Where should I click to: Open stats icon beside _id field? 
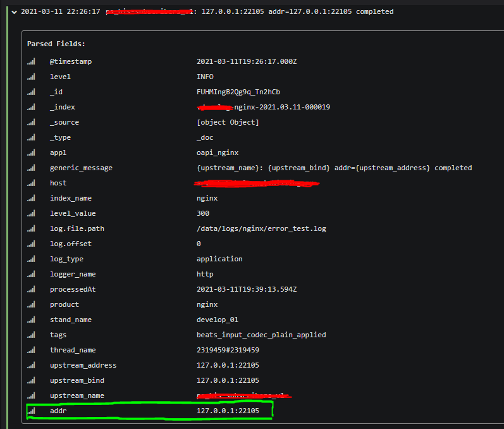point(31,92)
